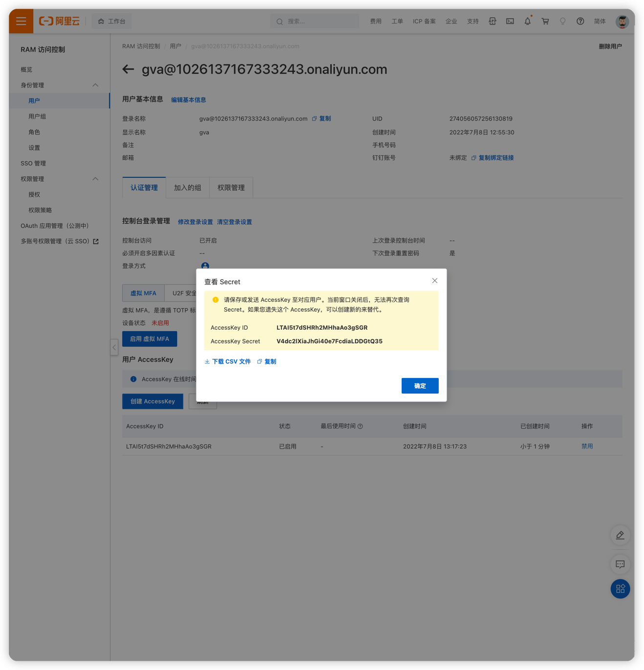The width and height of the screenshot is (644, 670).
Task: Open the 企业 menu
Action: tap(451, 21)
